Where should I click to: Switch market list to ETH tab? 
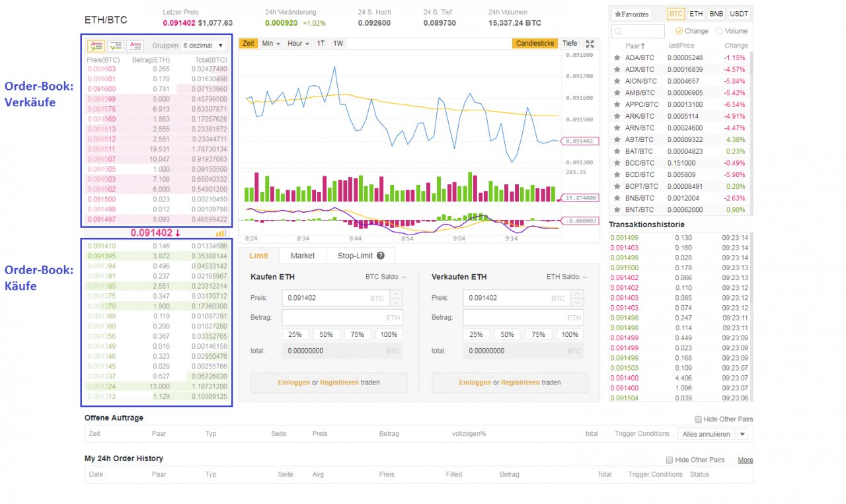pos(696,14)
